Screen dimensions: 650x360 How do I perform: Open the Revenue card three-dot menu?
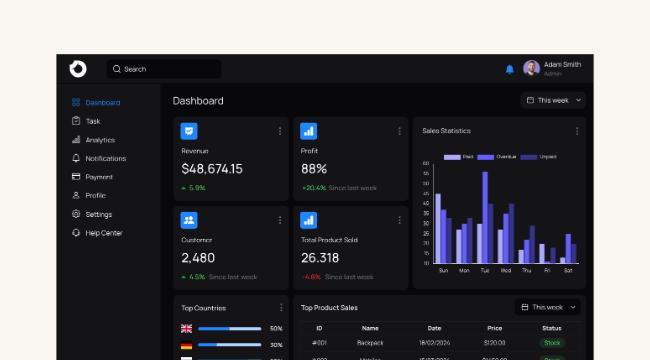pos(280,131)
